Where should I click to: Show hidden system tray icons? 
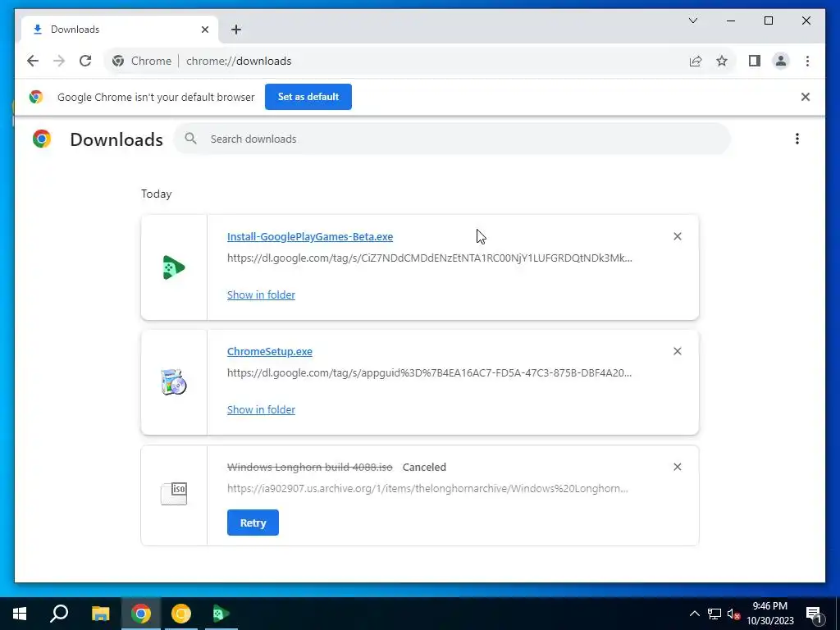tap(694, 614)
